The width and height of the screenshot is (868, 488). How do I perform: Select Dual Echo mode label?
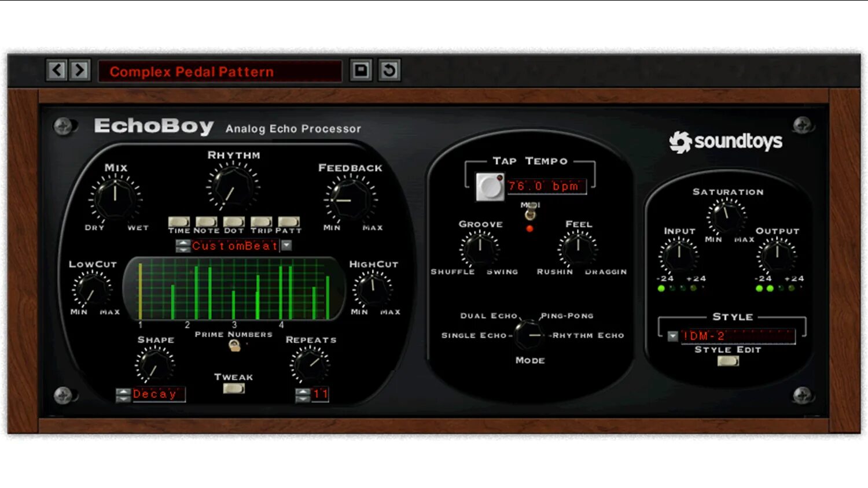point(488,316)
